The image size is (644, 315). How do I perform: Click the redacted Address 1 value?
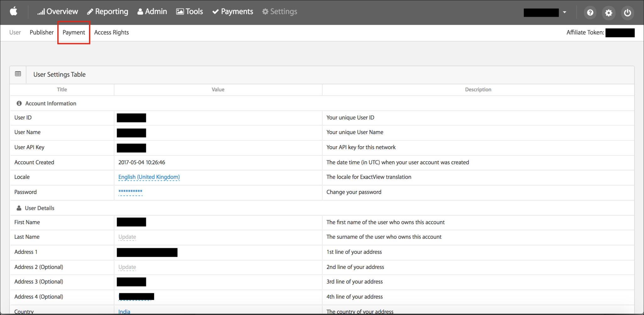coord(147,252)
